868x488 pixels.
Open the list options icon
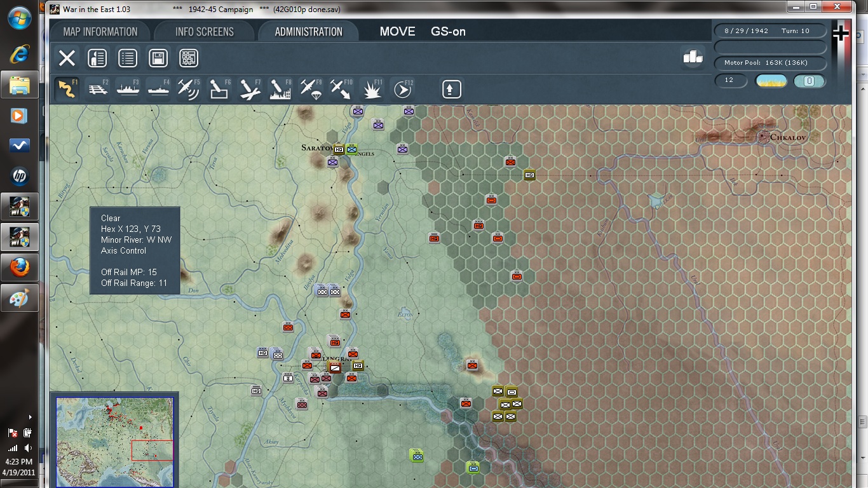coord(128,58)
